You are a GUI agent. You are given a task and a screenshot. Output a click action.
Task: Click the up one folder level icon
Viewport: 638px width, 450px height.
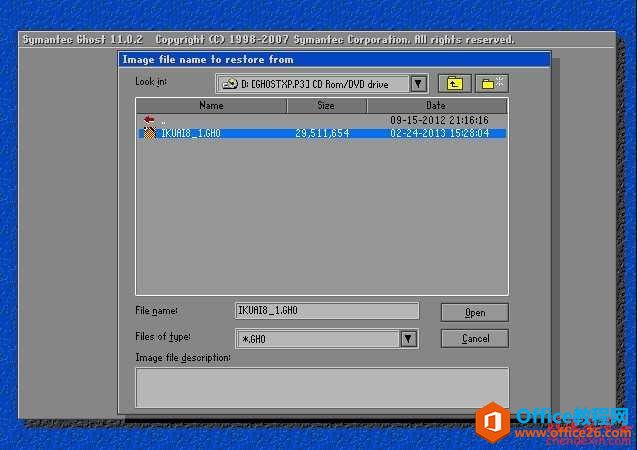[x=454, y=84]
